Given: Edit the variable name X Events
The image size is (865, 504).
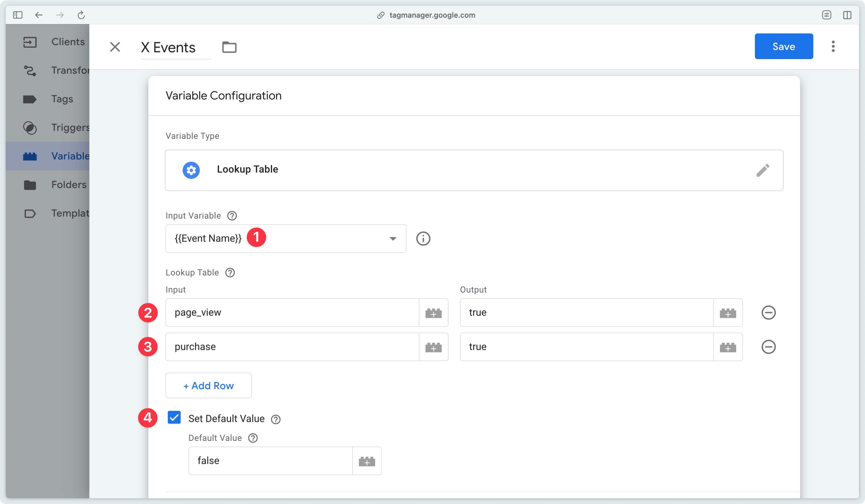Looking at the screenshot, I should 176,47.
